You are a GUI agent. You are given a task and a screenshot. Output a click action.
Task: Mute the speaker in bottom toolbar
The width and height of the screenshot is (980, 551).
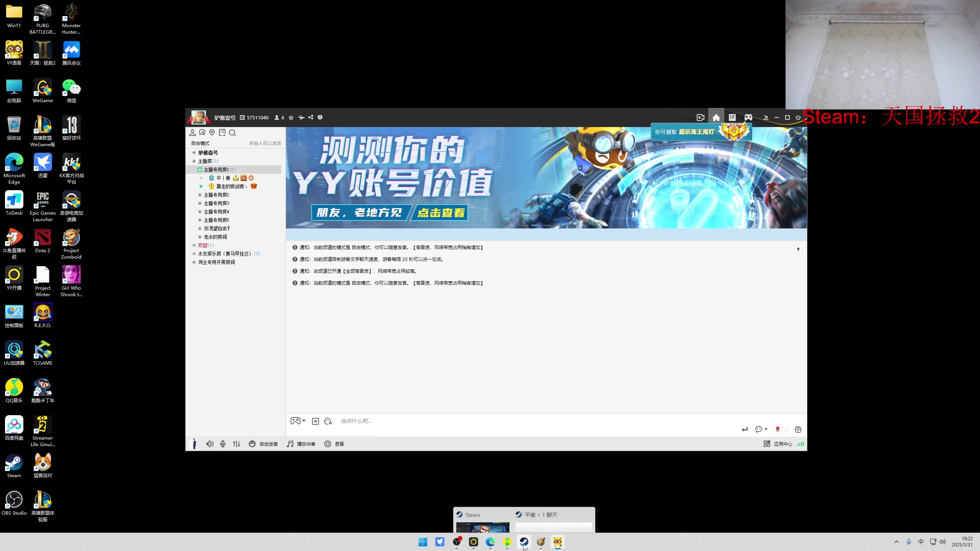pyautogui.click(x=210, y=444)
